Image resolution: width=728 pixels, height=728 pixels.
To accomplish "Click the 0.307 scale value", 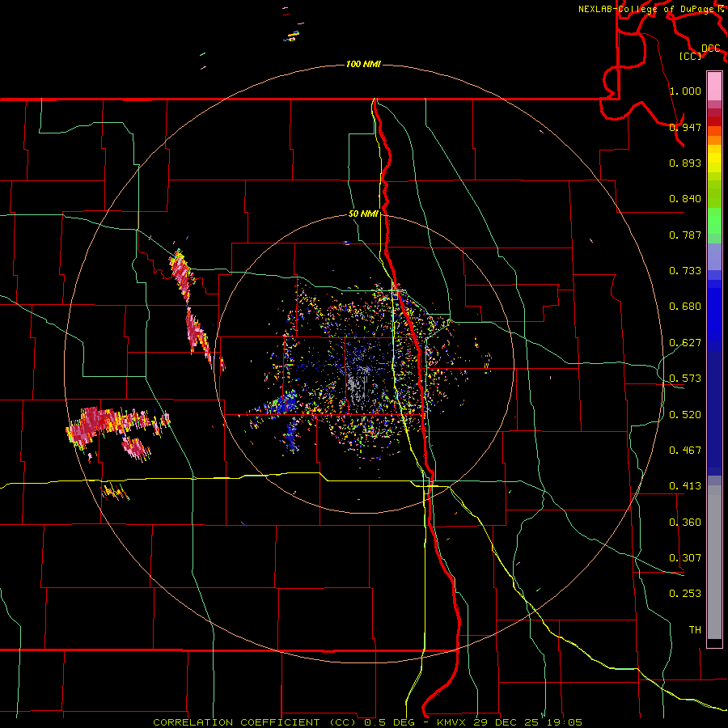I will [x=685, y=558].
